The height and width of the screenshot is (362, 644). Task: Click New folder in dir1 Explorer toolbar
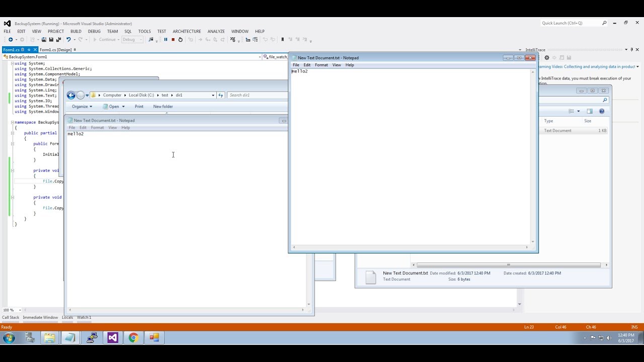pos(163,107)
